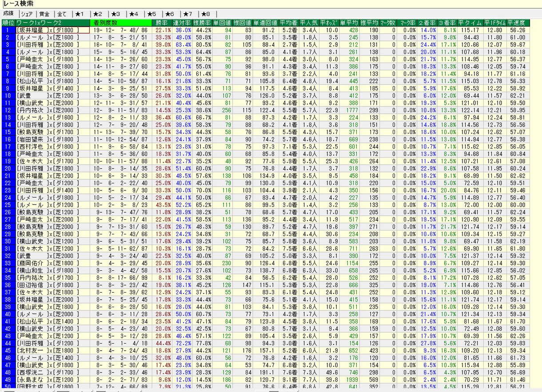
Task: Click the マーク率 column header
Action: point(406,23)
